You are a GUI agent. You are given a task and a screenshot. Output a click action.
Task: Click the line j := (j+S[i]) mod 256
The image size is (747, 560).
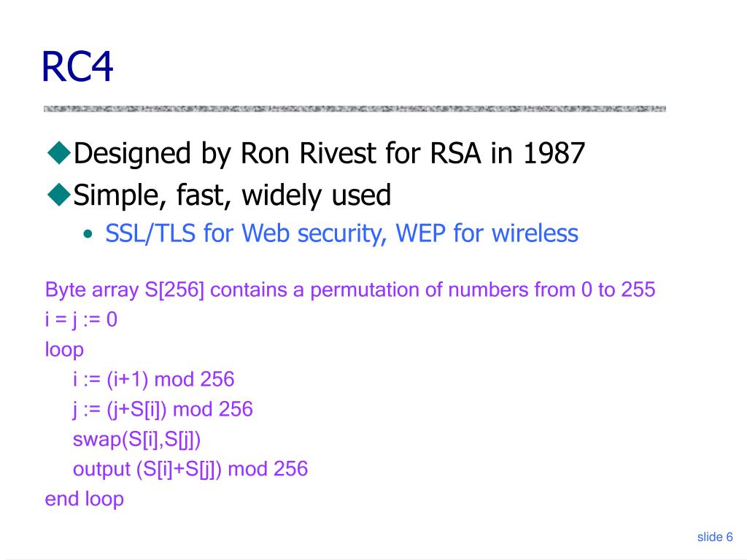click(163, 409)
